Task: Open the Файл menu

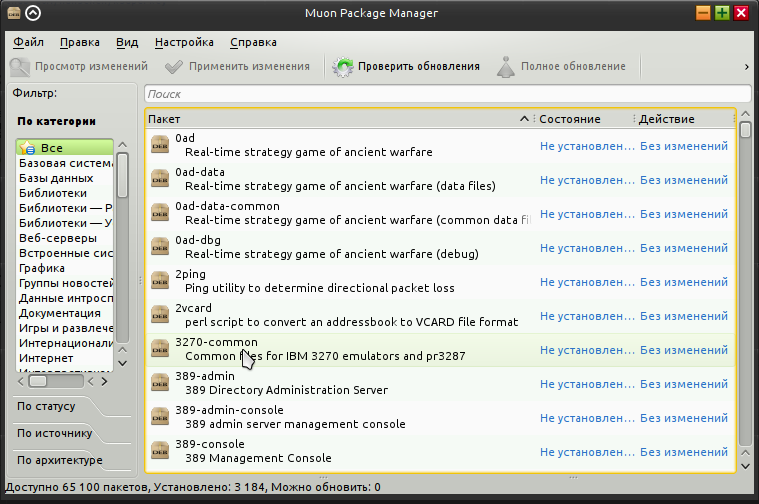Action: pyautogui.click(x=28, y=42)
